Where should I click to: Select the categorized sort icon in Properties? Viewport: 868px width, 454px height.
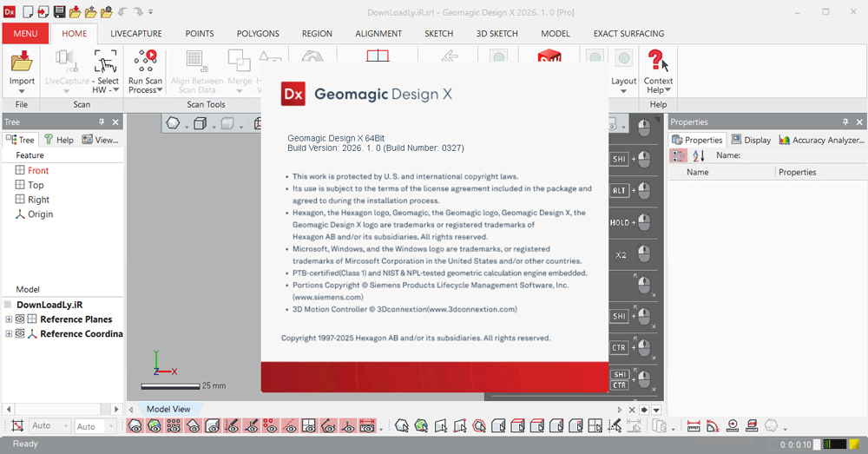[x=679, y=155]
